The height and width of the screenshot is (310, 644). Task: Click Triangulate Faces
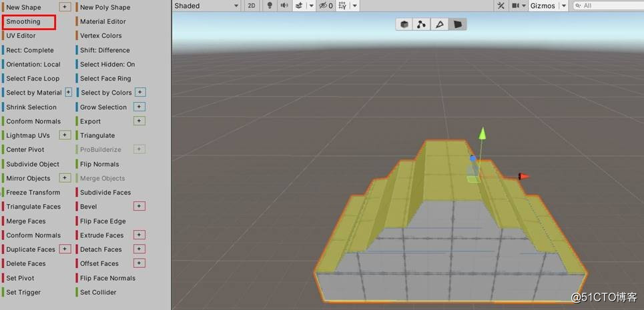pos(33,206)
